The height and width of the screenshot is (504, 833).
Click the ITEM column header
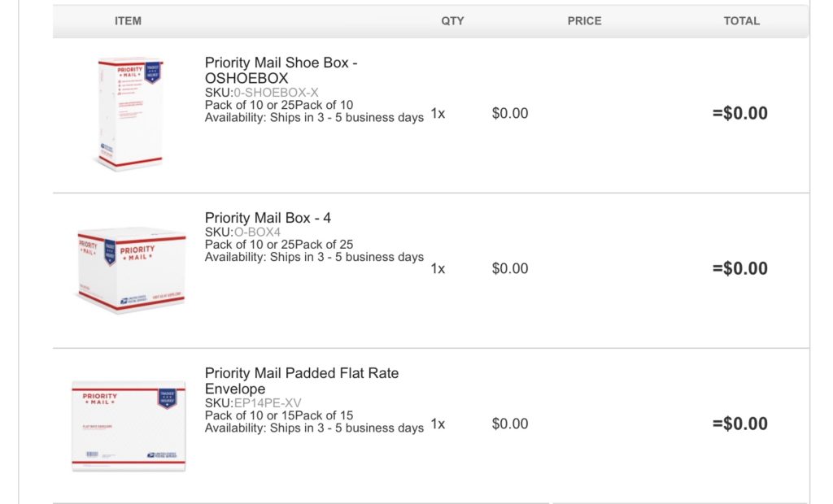point(128,21)
